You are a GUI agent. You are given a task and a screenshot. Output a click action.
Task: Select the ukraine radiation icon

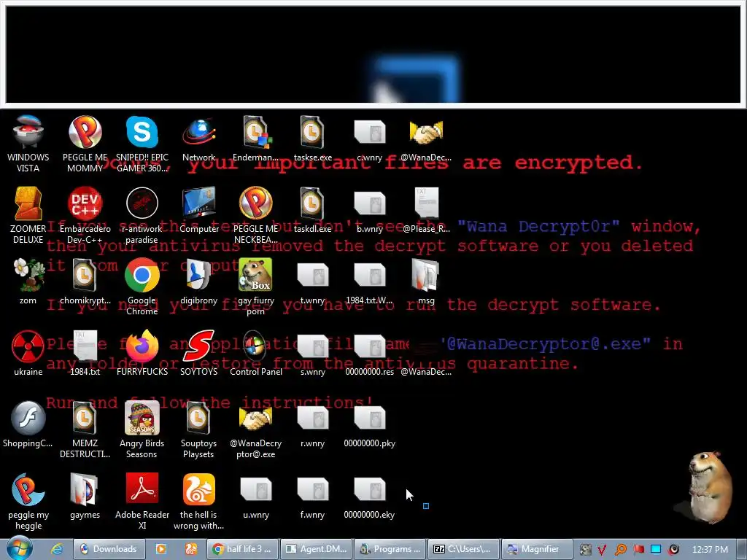coord(28,354)
